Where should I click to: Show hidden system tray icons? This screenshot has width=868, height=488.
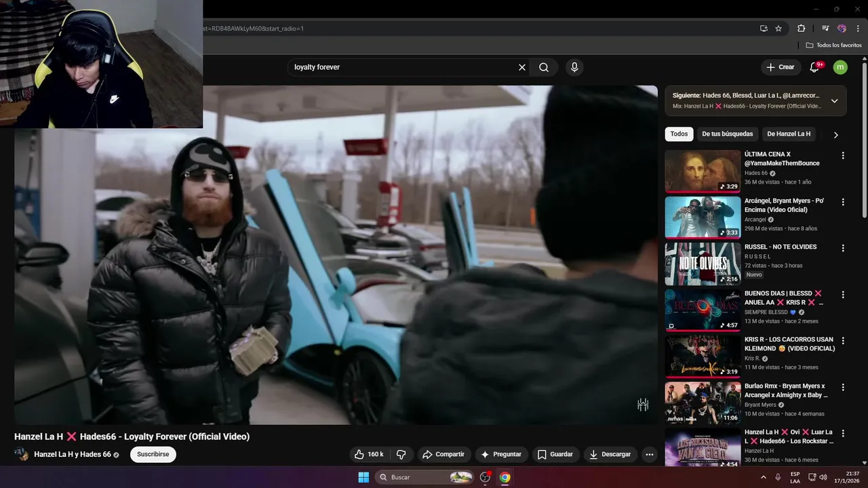click(x=764, y=477)
